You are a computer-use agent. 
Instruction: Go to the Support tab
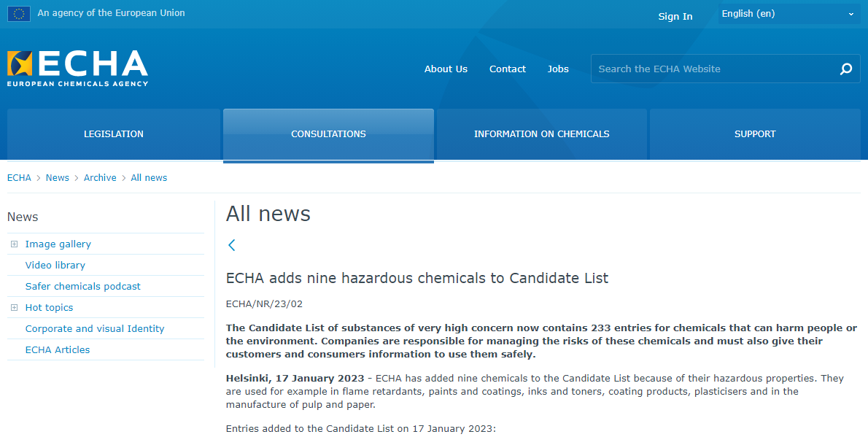tap(755, 134)
